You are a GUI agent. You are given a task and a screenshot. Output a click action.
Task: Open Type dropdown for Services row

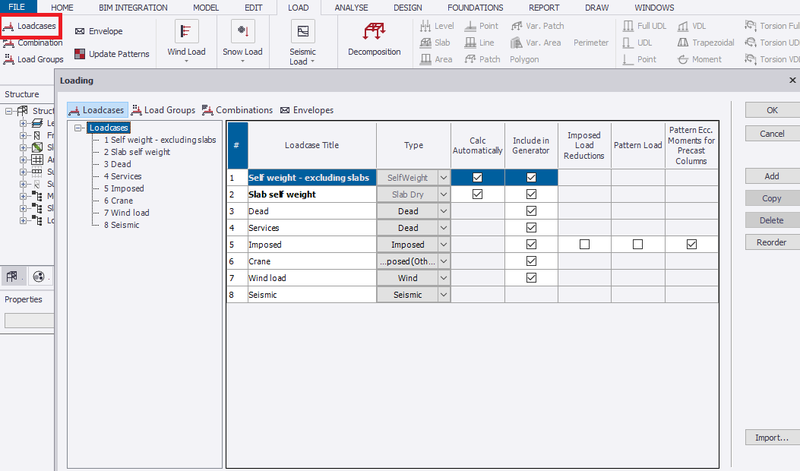[x=444, y=228]
